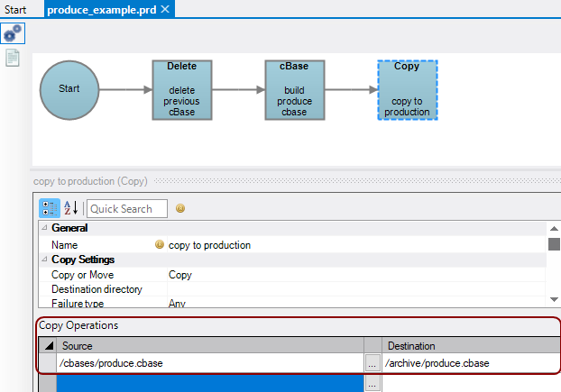Activate the produce_example.prd tab
The image size is (561, 392).
coord(102,10)
